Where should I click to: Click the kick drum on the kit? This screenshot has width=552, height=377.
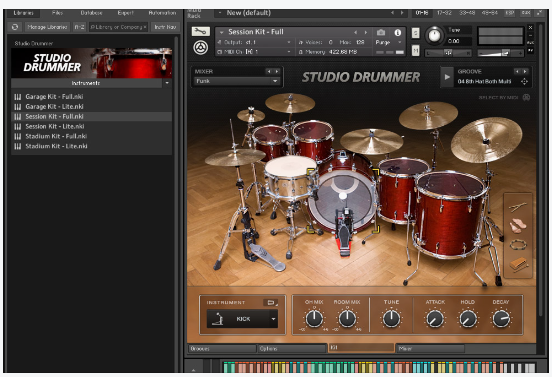click(342, 195)
